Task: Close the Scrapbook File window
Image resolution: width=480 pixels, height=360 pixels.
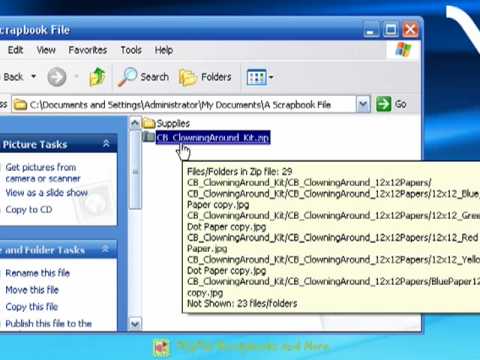Action: [410, 30]
